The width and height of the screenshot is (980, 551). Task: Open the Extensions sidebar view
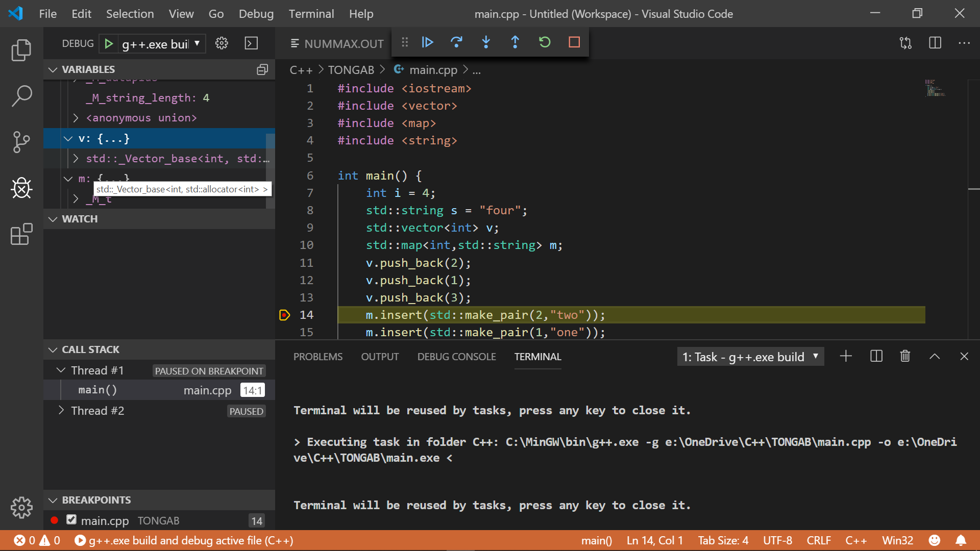pyautogui.click(x=21, y=235)
